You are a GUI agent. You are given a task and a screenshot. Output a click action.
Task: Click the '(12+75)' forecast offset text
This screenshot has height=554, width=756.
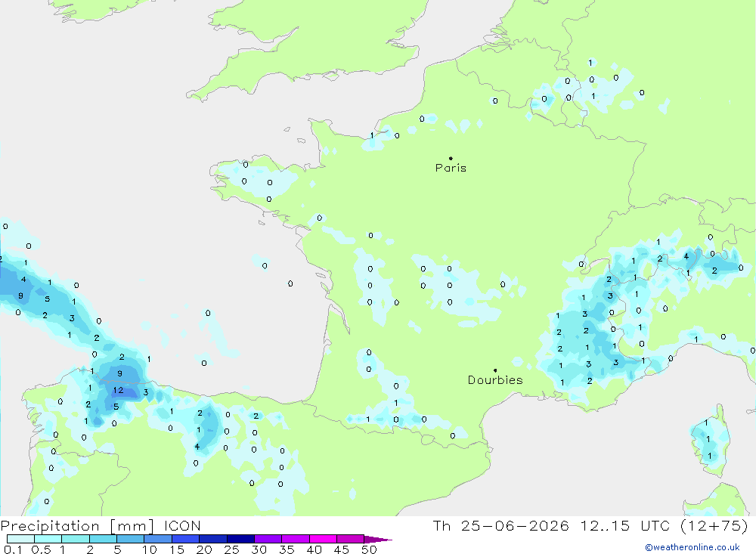[714, 525]
